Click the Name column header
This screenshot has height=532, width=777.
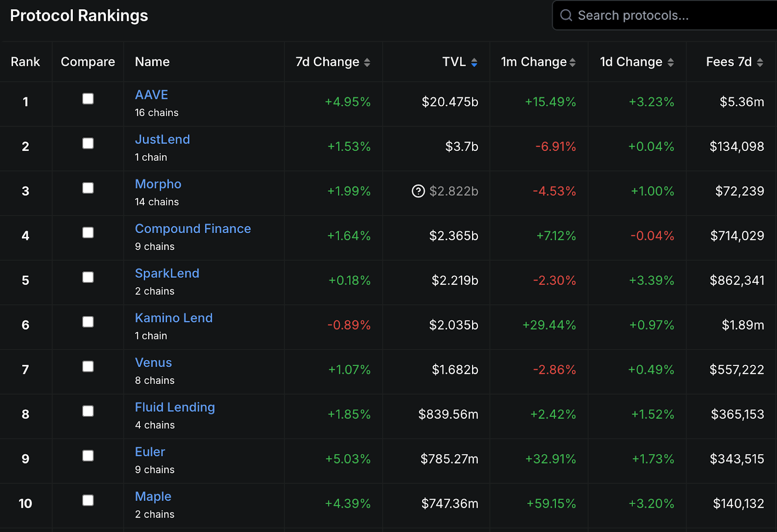(152, 62)
